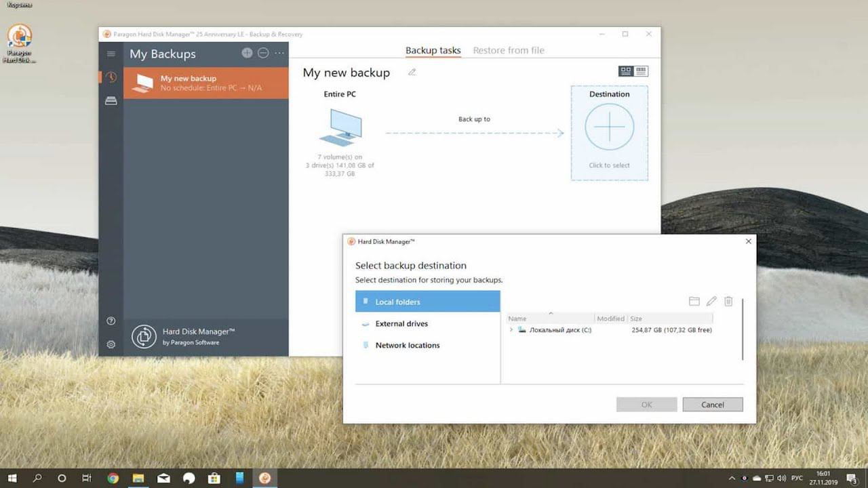Screen dimensions: 868x488
Task: Close the Select backup destination dialog
Action: pos(749,241)
